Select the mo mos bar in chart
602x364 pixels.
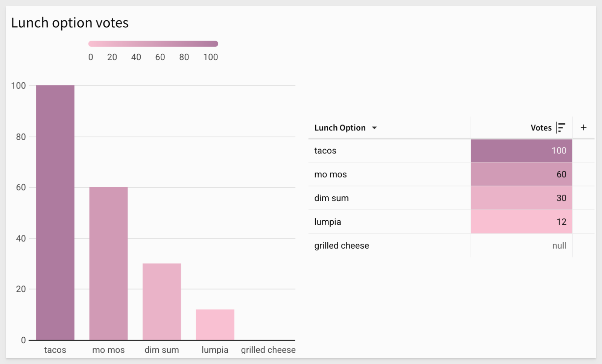point(108,263)
